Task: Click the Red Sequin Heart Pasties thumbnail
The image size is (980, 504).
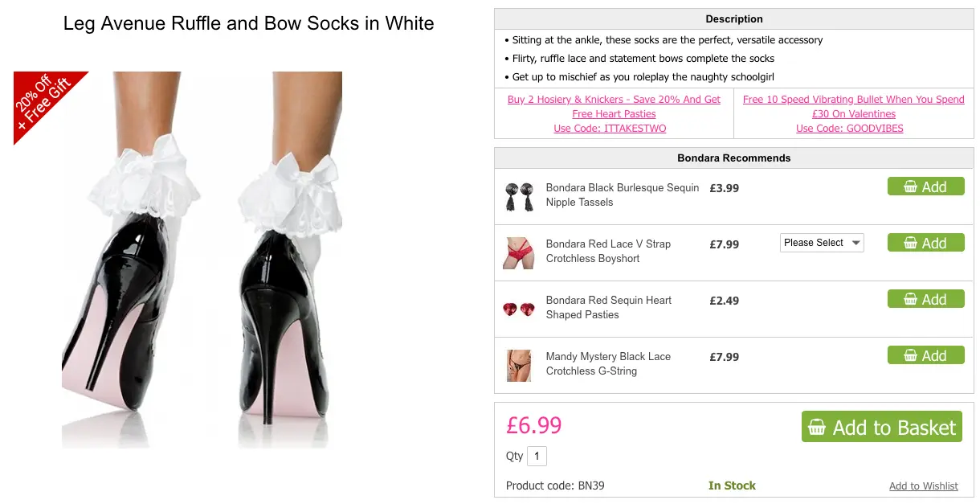Action: click(519, 309)
